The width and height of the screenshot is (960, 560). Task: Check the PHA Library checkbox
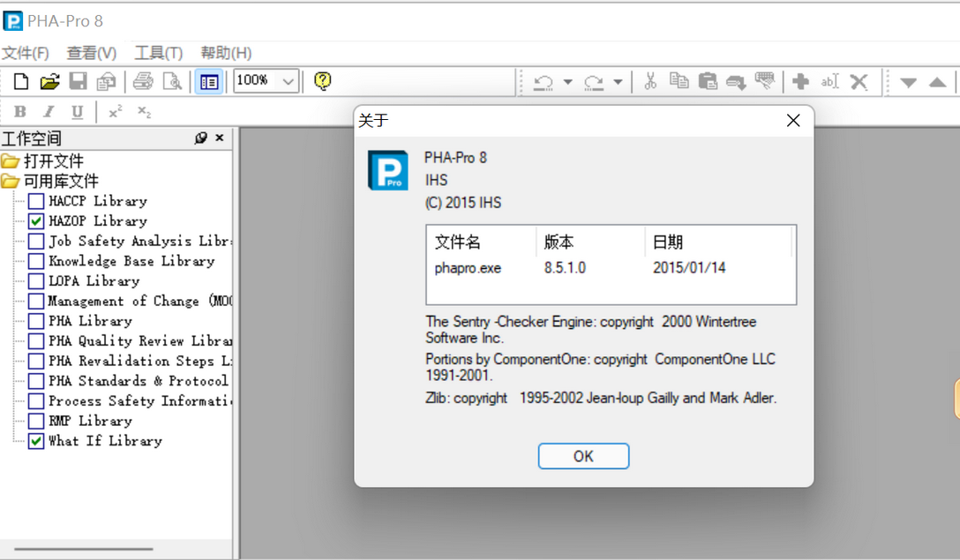click(x=36, y=321)
